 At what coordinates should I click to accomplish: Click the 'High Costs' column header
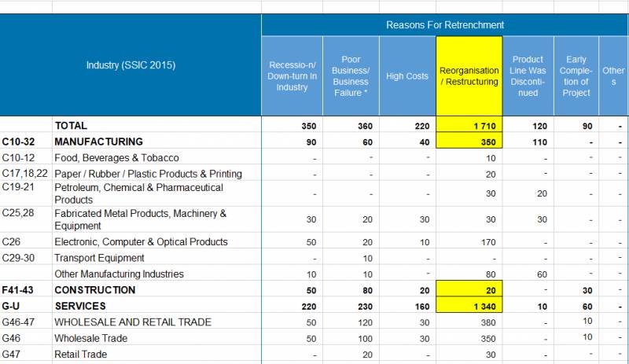point(406,76)
